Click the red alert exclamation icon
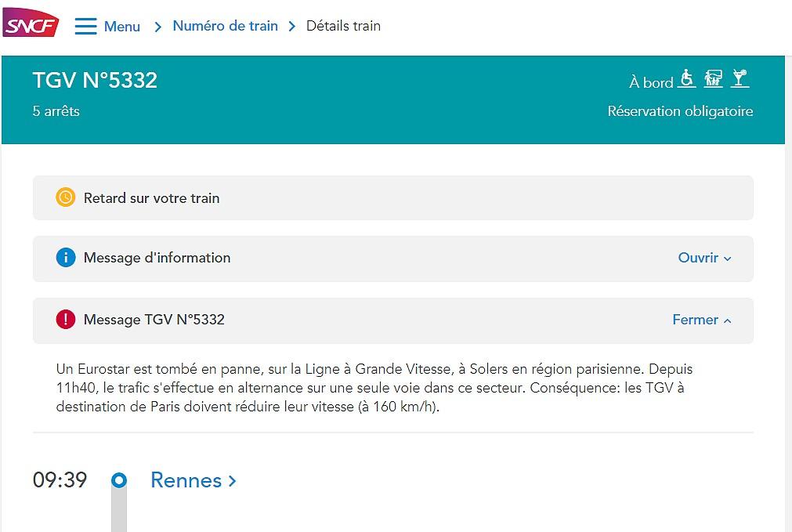The width and height of the screenshot is (792, 532). click(x=66, y=320)
